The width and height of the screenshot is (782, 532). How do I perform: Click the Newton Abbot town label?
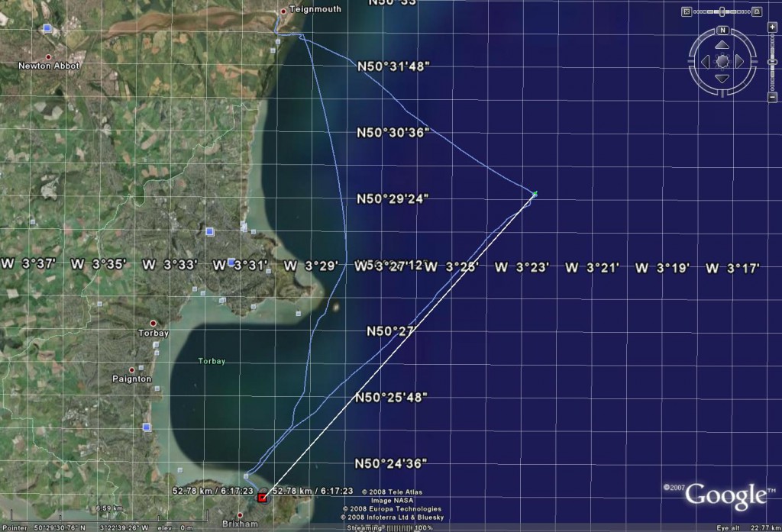pos(49,66)
